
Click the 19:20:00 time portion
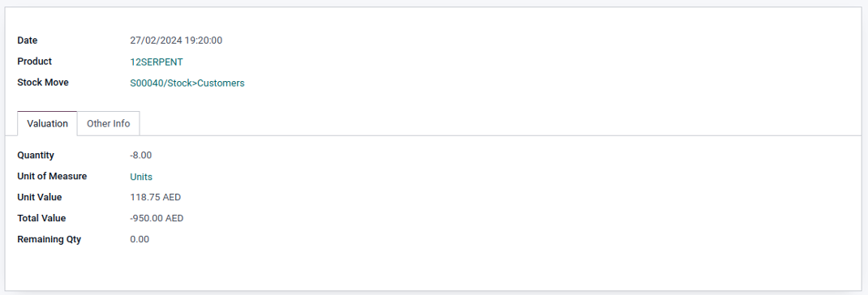click(x=204, y=41)
